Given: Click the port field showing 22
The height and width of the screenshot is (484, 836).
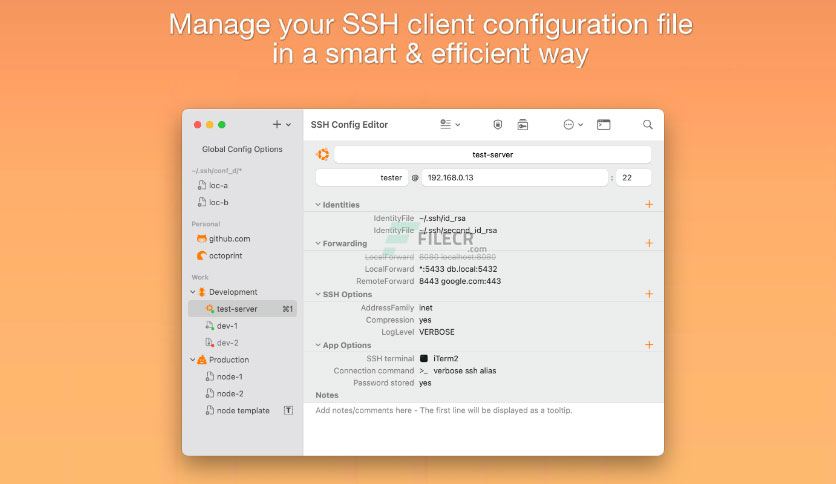Looking at the screenshot, I should pos(633,178).
